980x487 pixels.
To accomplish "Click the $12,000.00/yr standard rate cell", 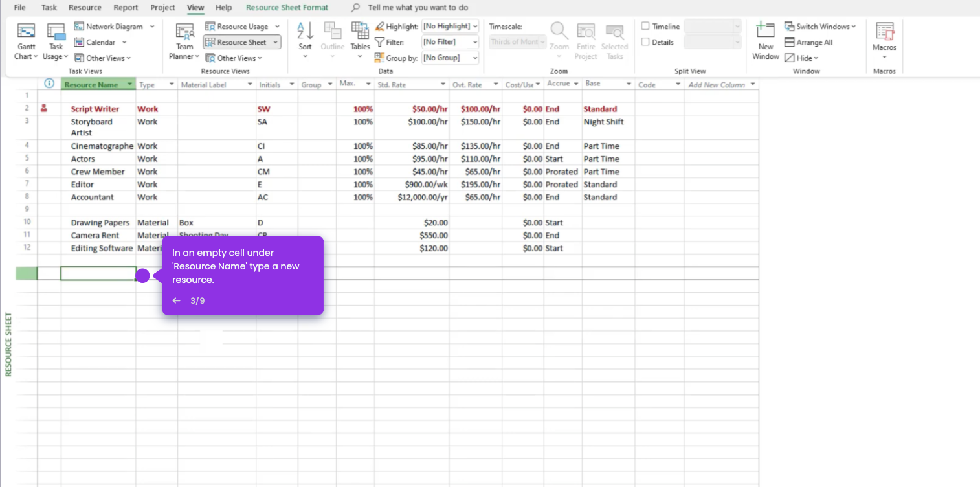I will click(412, 197).
